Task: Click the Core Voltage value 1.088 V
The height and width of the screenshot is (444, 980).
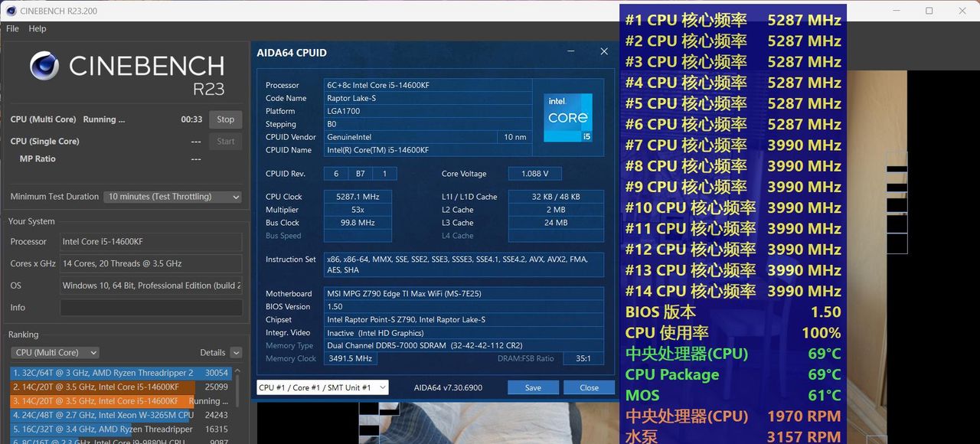Action: coord(534,174)
